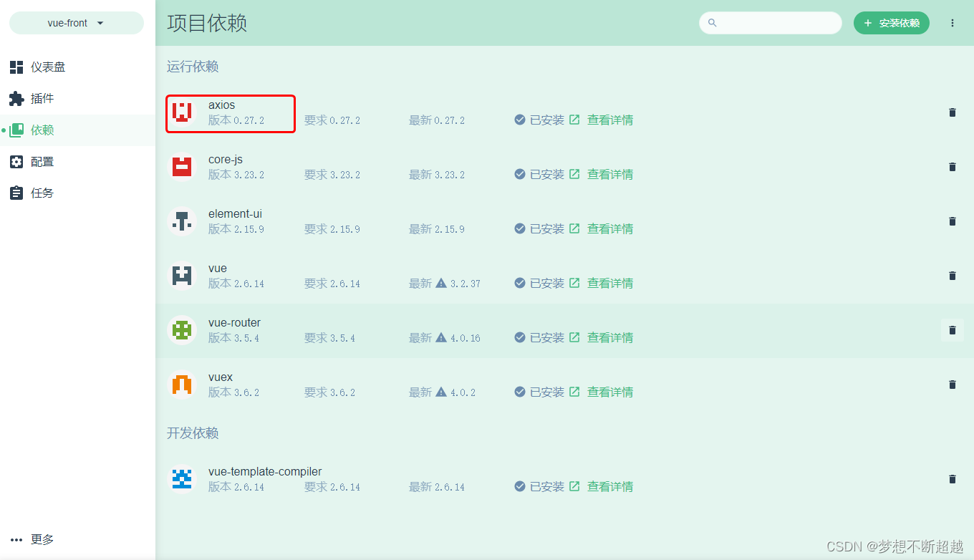
Task: Delete vue-template-compiler via trash icon
Action: pos(953,479)
